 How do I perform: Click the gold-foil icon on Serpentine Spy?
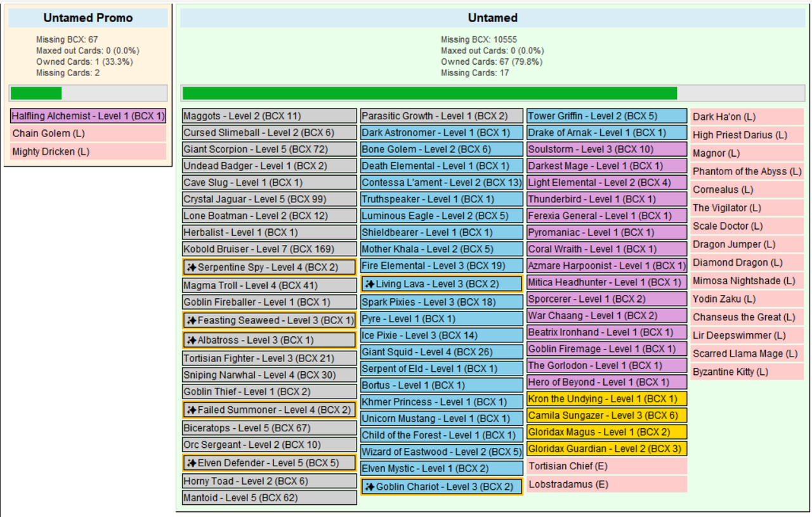click(x=191, y=268)
